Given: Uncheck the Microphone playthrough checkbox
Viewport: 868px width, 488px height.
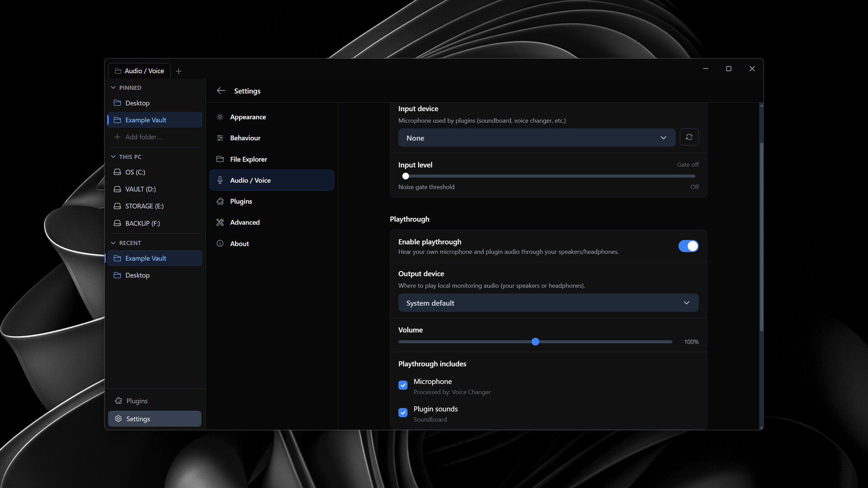Looking at the screenshot, I should pos(403,385).
